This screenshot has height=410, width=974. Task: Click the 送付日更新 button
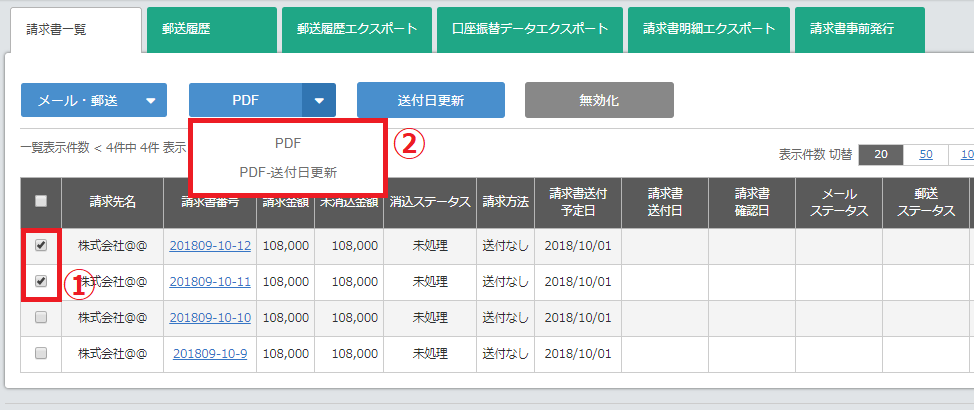[x=430, y=100]
